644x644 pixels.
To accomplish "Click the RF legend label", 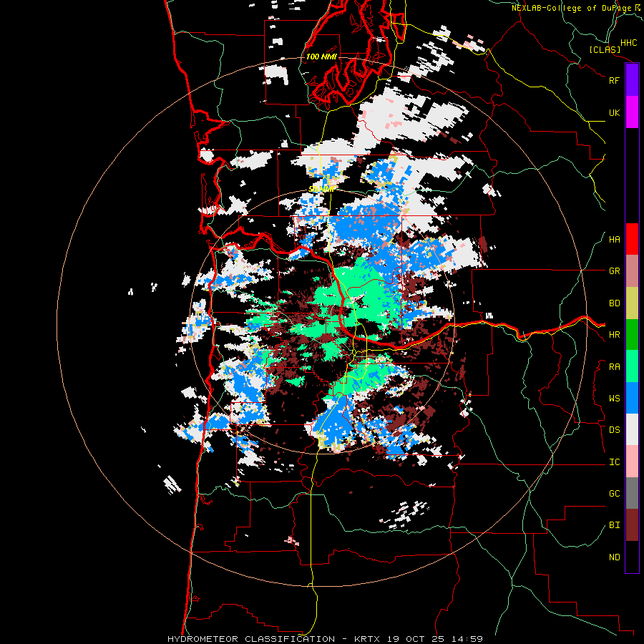I will (x=614, y=80).
